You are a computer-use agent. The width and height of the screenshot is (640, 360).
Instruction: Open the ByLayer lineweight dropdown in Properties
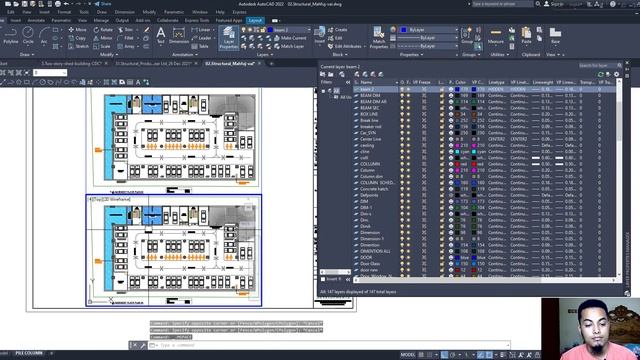coord(427,38)
